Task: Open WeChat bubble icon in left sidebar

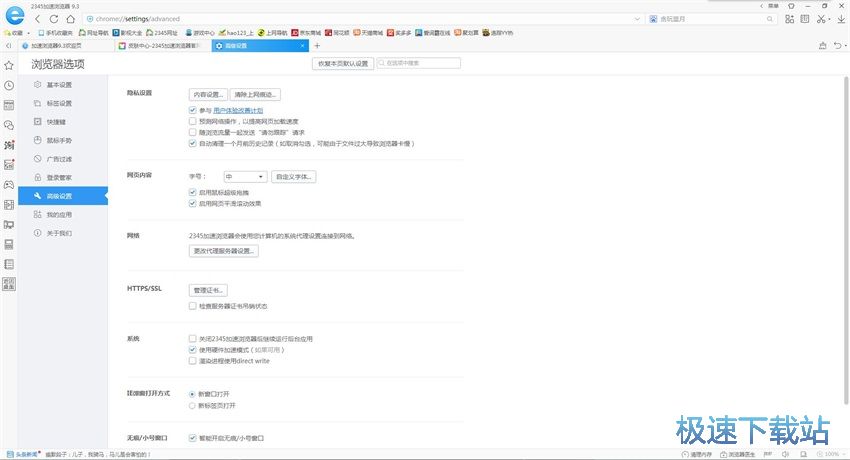Action: click(x=9, y=125)
